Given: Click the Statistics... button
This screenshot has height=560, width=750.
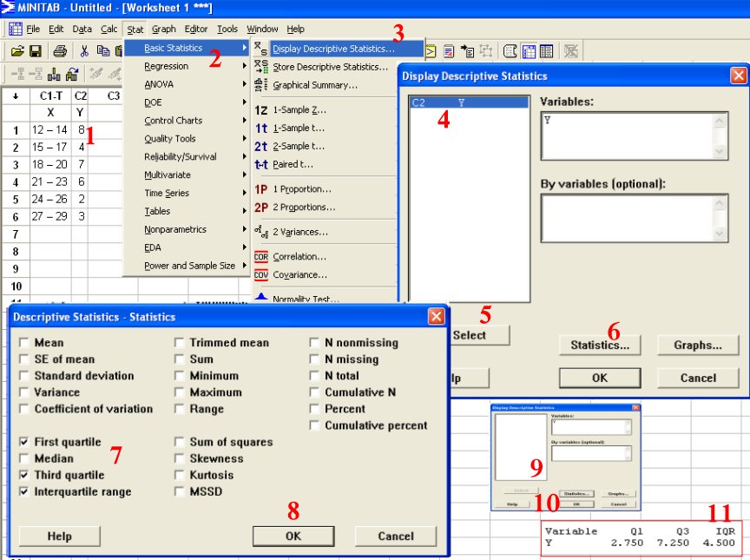Looking at the screenshot, I should pos(600,346).
